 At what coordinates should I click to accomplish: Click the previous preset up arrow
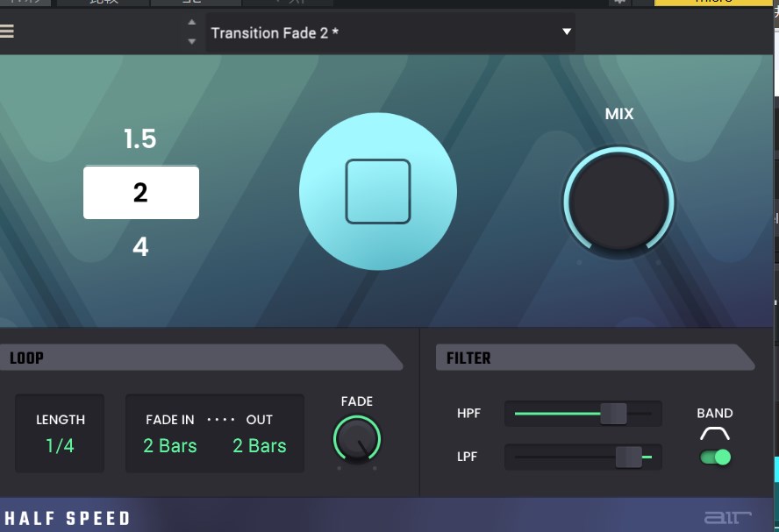click(x=192, y=24)
